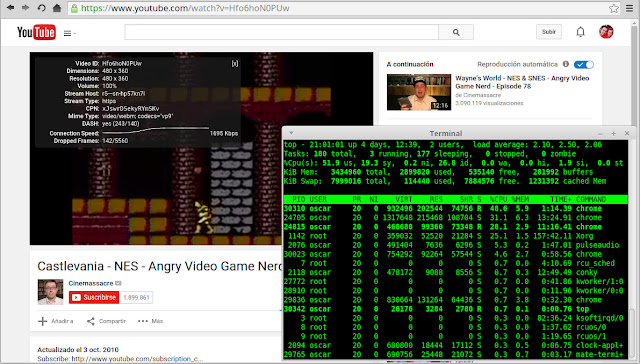
Task: Click the video player area
Action: pyautogui.click(x=201, y=148)
